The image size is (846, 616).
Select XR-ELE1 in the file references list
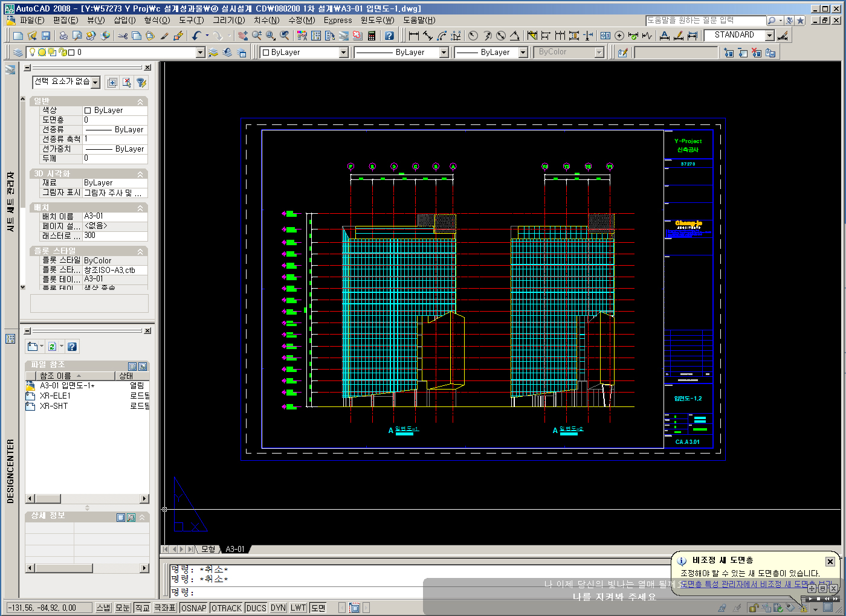55,396
